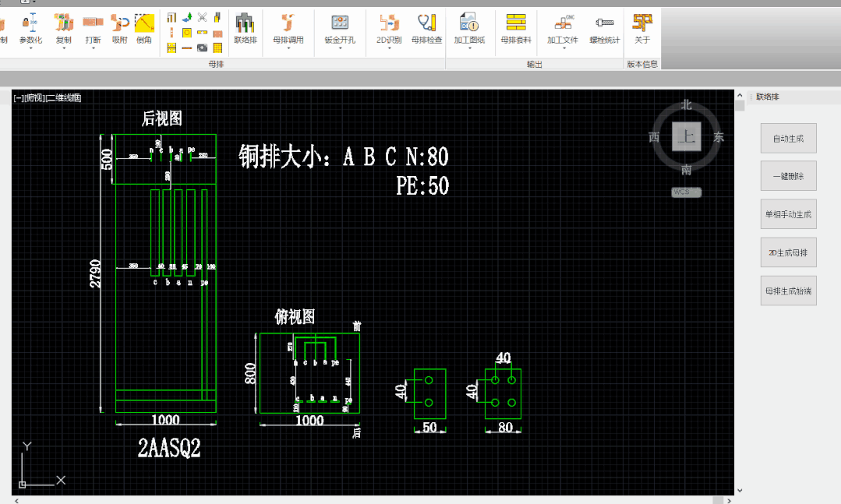Screen dimensions: 841x504
Task: Click the camera-like small icon in busbar grid
Action: [x=202, y=48]
